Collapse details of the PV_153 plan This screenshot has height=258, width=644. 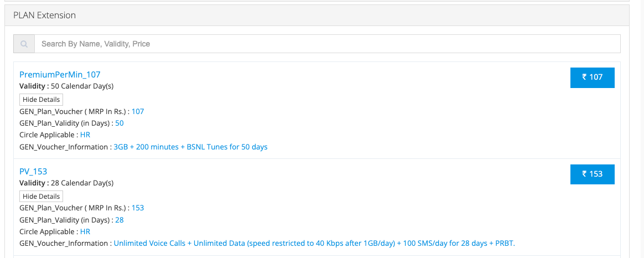[41, 197]
